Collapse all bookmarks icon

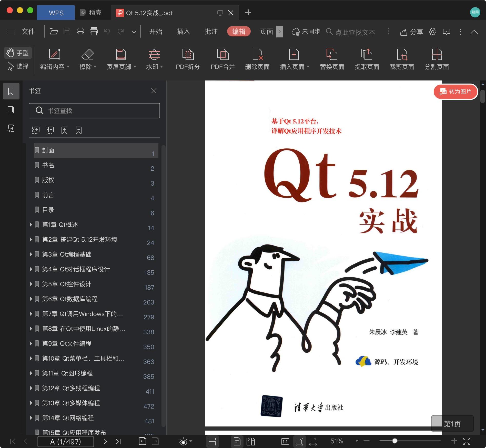pos(50,130)
